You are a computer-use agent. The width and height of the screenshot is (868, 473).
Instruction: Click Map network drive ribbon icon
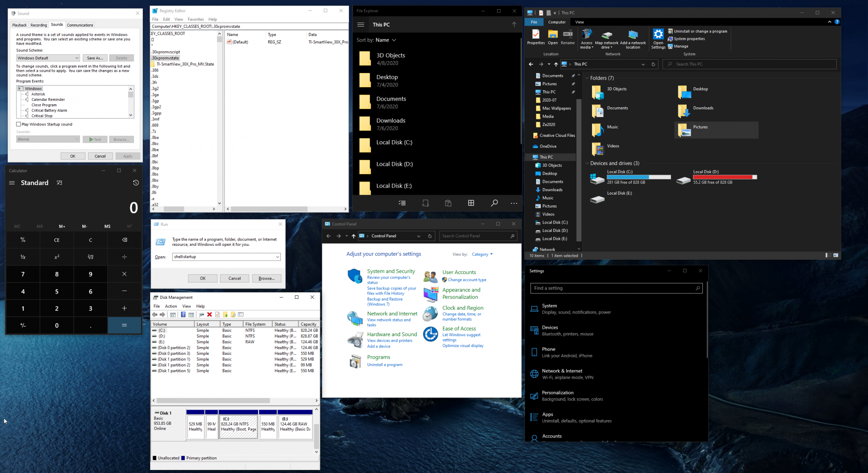point(606,36)
